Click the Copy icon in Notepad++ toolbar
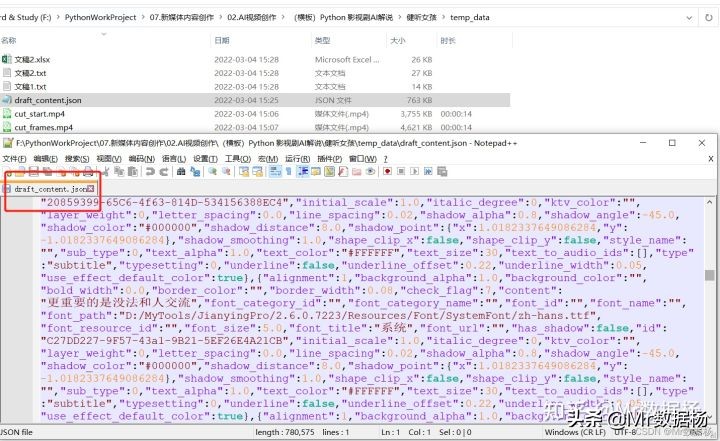This screenshot has height=441, width=720. click(119, 171)
